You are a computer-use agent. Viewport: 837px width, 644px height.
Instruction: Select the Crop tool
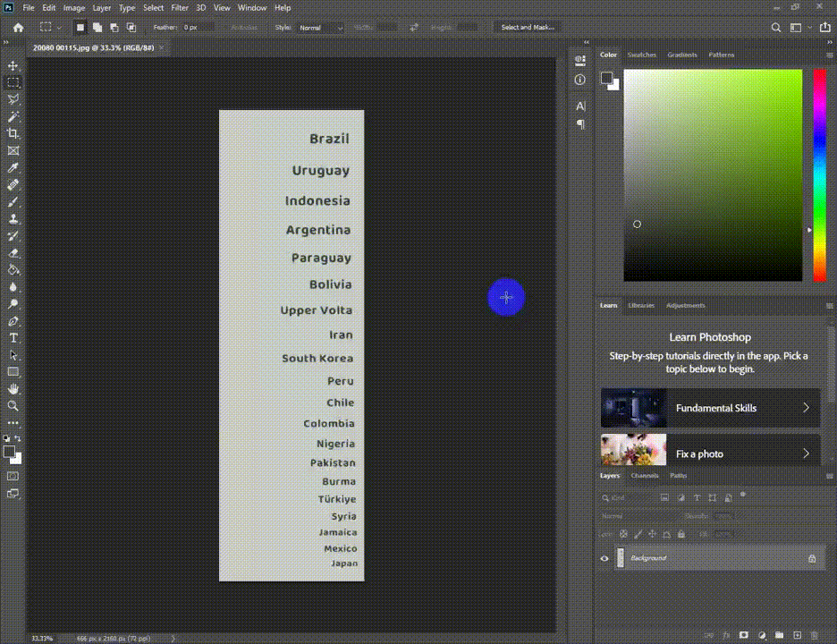pos(13,133)
